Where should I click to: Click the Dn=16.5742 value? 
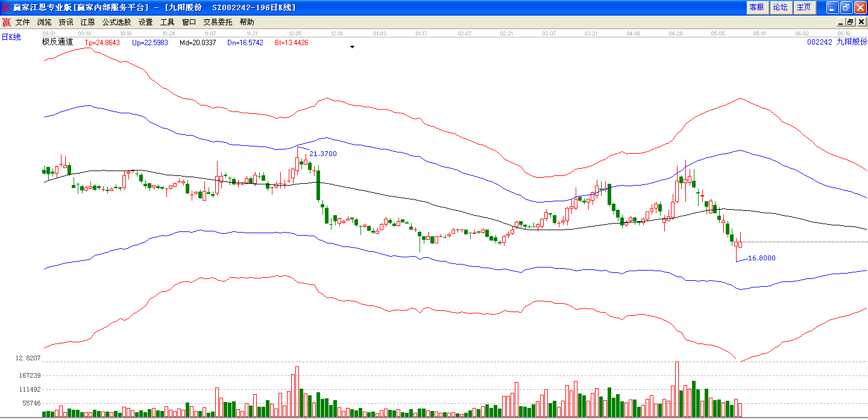[x=245, y=43]
